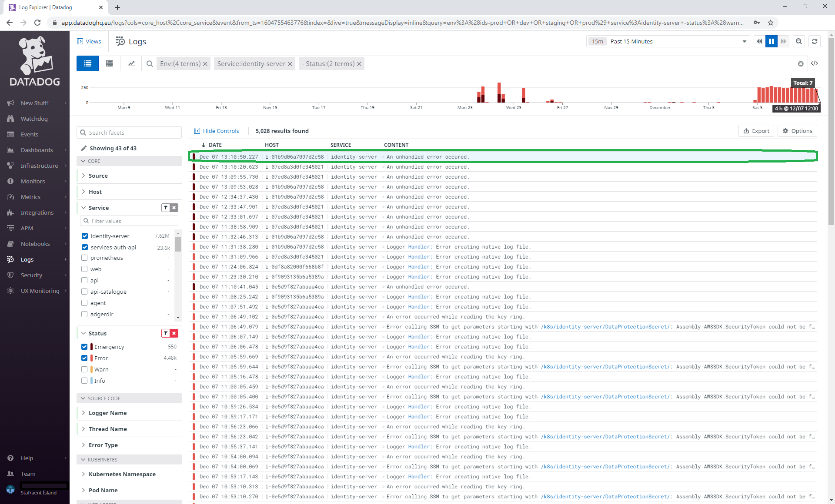The width and height of the screenshot is (835, 504).
Task: Open the Views panel
Action: (x=89, y=41)
